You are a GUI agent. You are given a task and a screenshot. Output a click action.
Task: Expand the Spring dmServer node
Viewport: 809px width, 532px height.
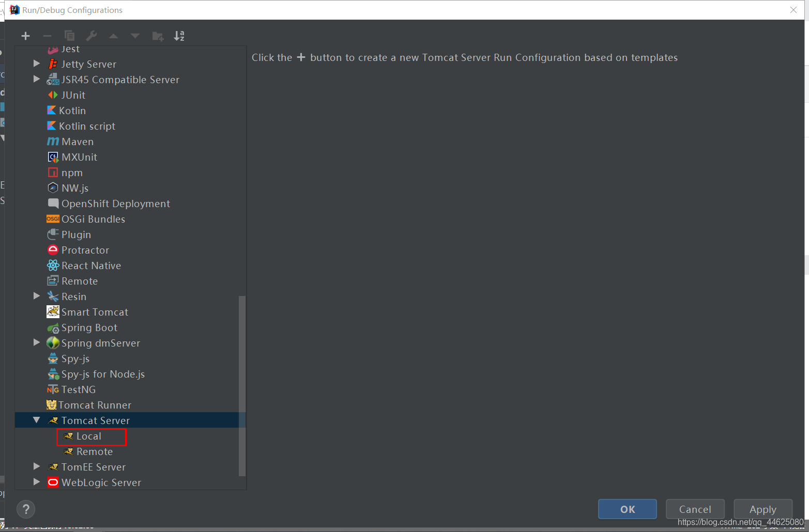coord(37,342)
